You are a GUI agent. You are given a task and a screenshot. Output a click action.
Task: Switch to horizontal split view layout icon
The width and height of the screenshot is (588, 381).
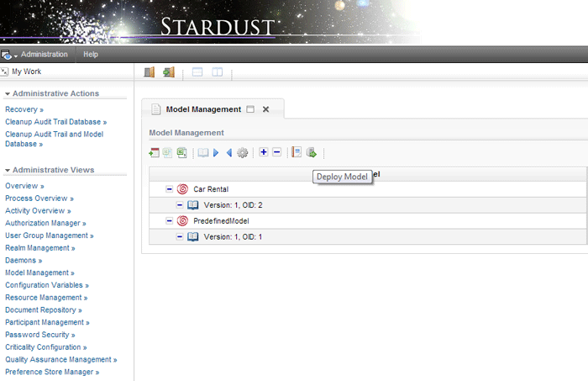[x=197, y=71]
